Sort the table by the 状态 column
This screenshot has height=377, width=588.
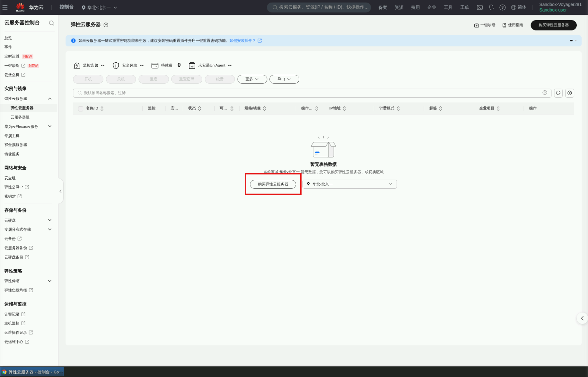coord(199,109)
